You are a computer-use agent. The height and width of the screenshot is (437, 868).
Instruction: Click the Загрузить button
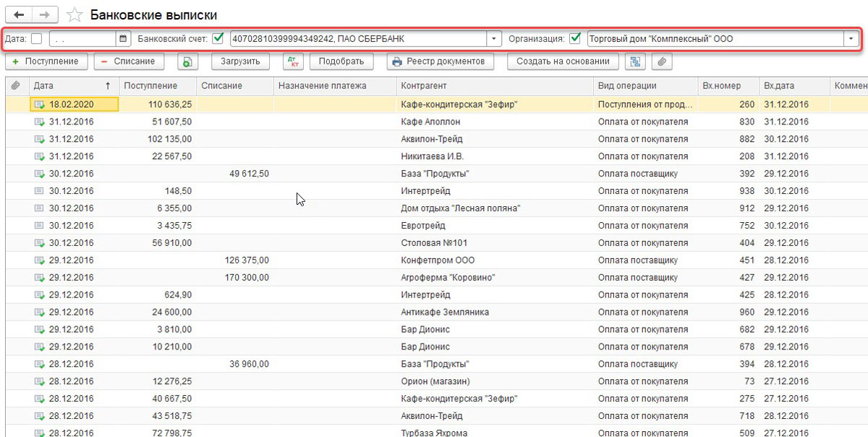(240, 62)
